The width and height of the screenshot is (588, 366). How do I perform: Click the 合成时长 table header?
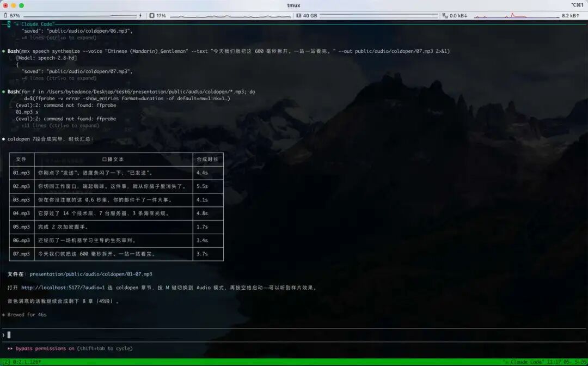pos(208,160)
